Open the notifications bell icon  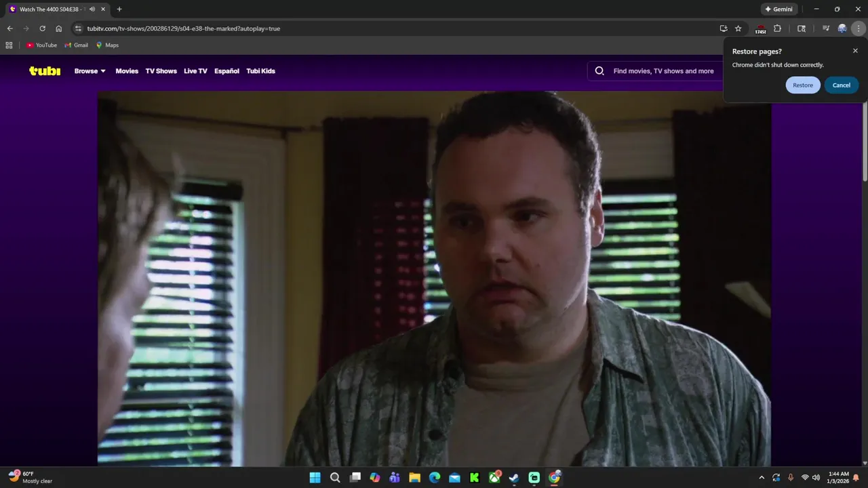point(856,478)
